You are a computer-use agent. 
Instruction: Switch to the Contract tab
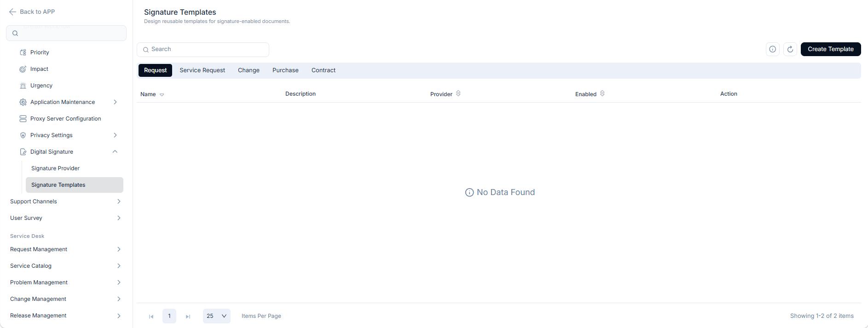click(324, 70)
